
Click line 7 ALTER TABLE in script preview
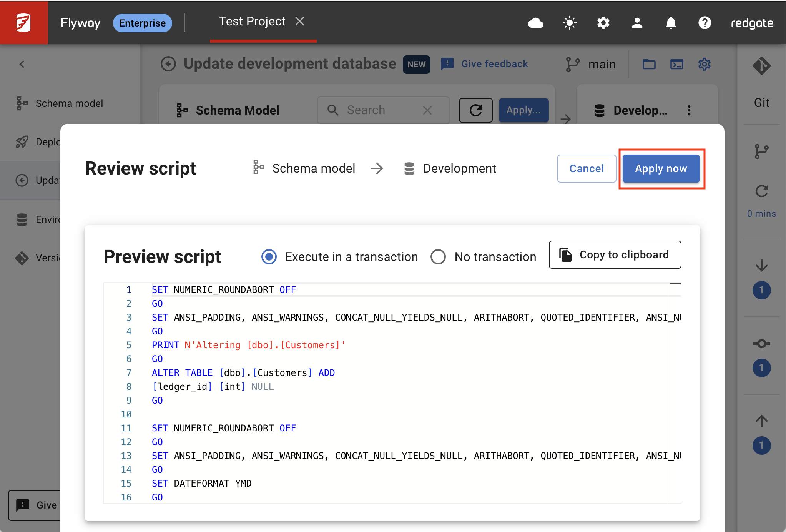(x=243, y=372)
